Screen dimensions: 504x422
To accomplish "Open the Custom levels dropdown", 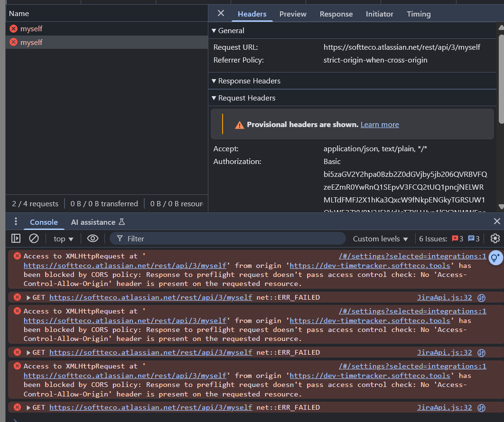I will tap(380, 239).
